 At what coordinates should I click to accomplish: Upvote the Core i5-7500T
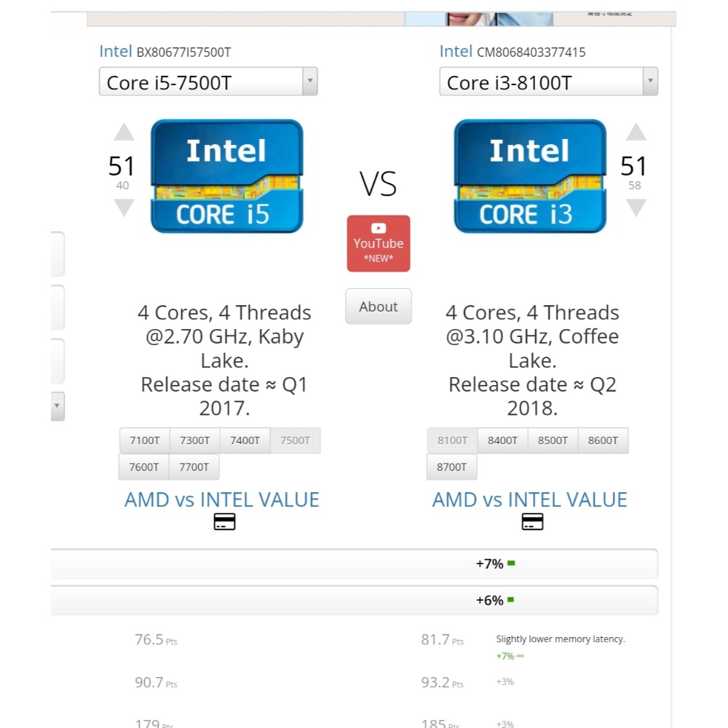click(x=124, y=132)
